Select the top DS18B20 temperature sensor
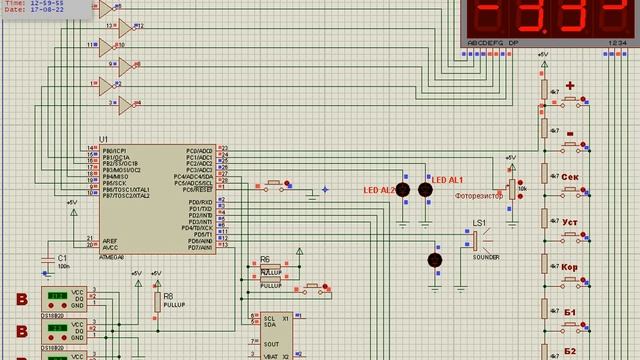This screenshot has height=360, width=640. click(x=64, y=300)
